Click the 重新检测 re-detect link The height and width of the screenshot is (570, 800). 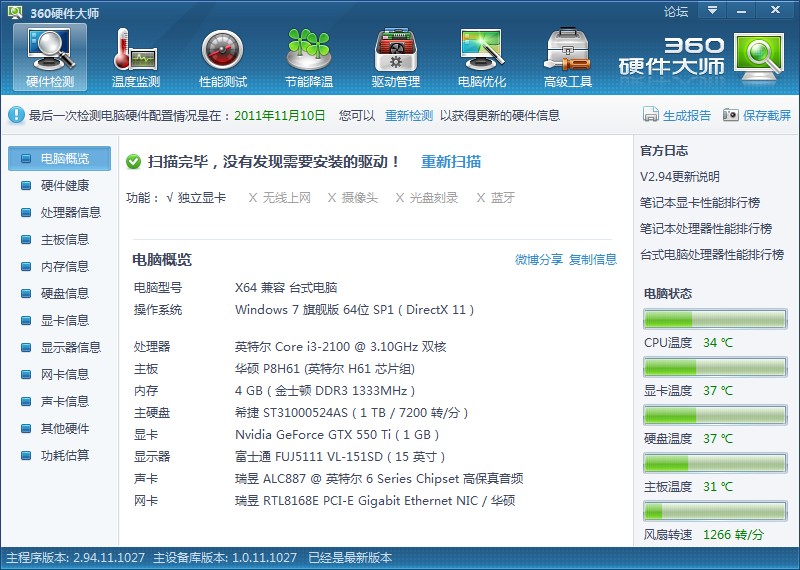click(x=409, y=115)
